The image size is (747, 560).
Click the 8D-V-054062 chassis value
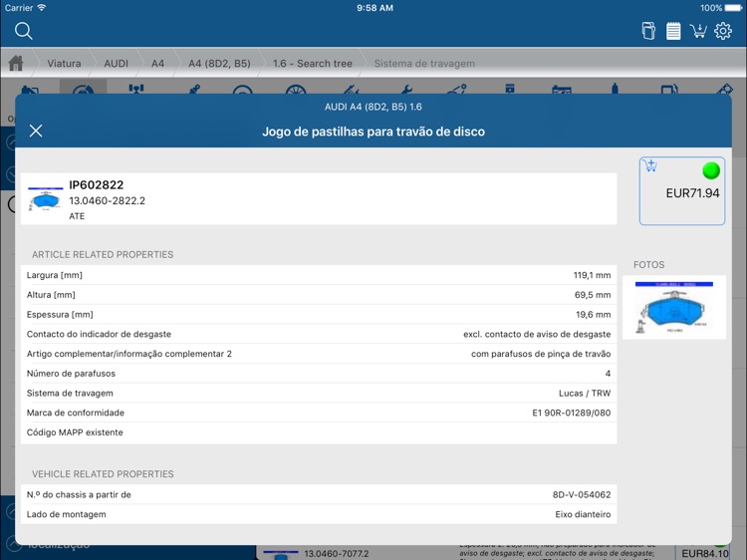pos(582,494)
